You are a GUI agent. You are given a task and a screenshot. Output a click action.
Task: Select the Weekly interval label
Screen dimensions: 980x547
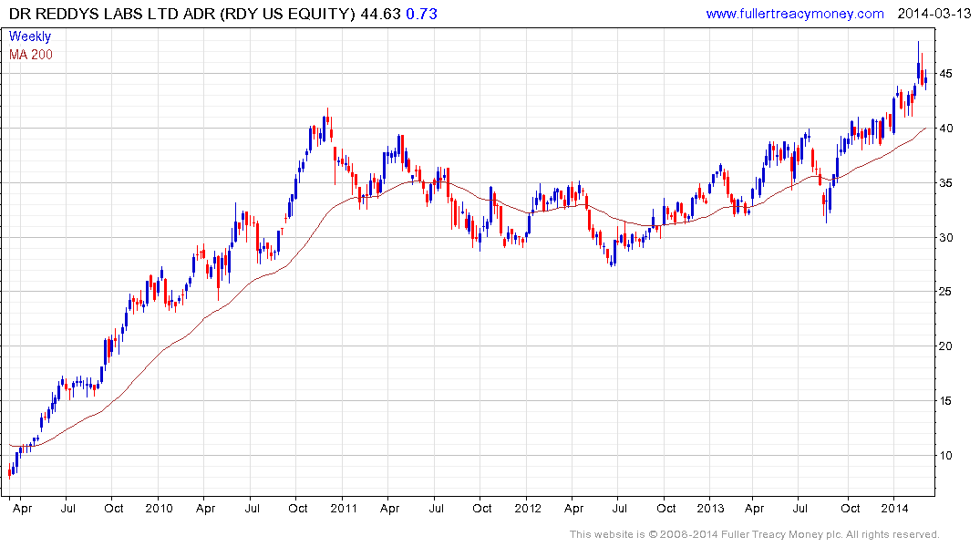(x=30, y=36)
